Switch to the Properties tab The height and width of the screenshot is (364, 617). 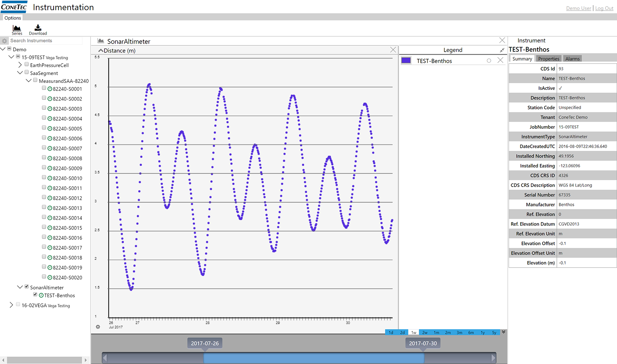(x=548, y=59)
